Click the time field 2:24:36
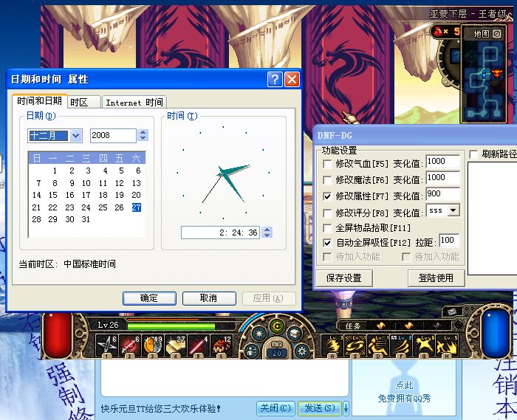This screenshot has height=420, width=517. tap(220, 233)
